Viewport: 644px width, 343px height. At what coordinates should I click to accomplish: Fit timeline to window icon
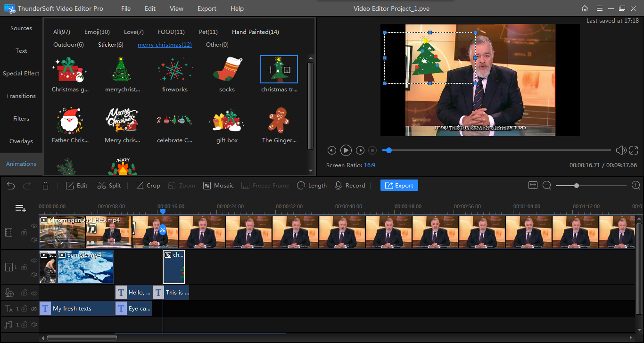533,186
